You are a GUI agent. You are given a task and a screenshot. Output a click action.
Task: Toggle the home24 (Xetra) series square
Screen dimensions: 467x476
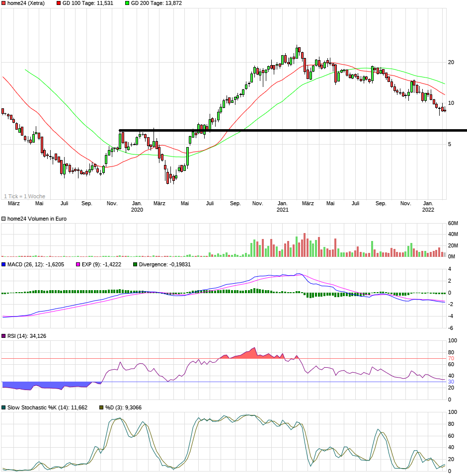[x=2, y=3]
